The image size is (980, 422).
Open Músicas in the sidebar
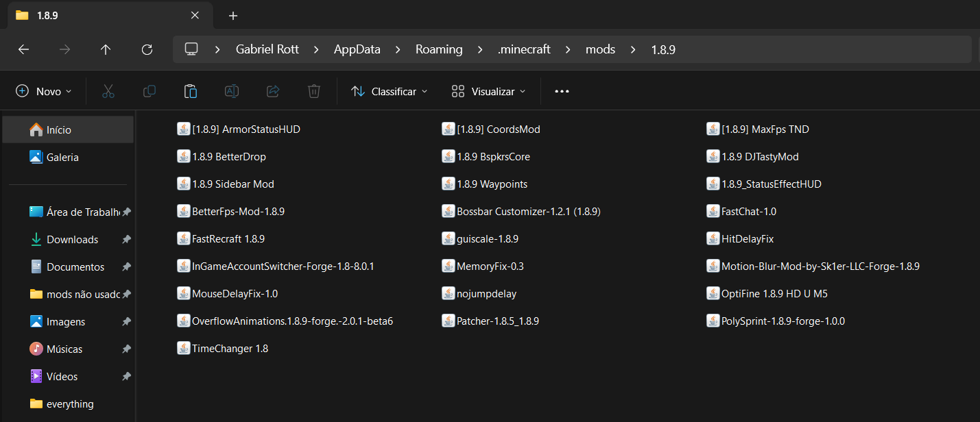pyautogui.click(x=68, y=349)
